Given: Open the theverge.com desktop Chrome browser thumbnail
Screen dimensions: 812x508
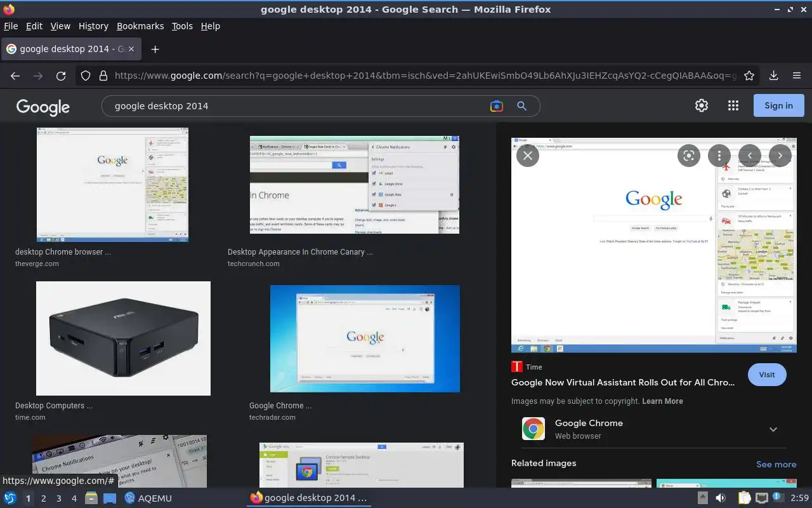Looking at the screenshot, I should click(x=112, y=185).
